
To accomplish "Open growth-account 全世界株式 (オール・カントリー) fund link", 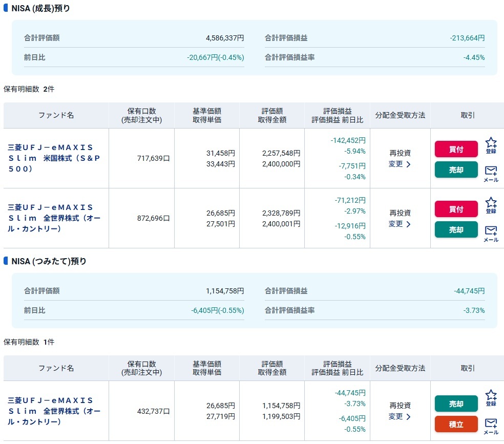I will (x=54, y=218).
